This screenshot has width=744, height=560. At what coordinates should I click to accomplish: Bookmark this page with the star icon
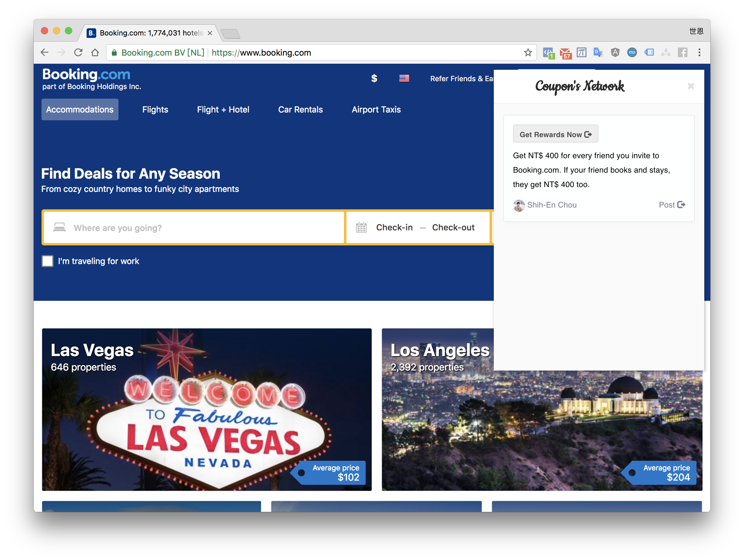[528, 52]
